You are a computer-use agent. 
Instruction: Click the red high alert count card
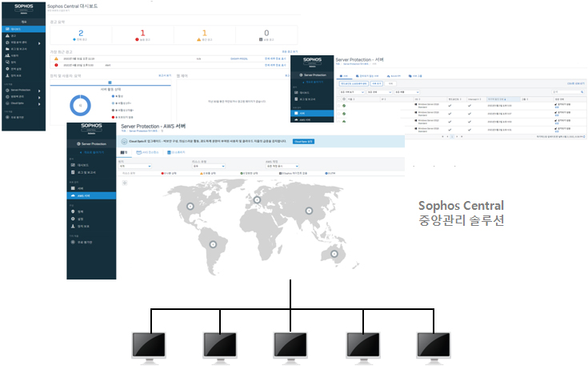(x=142, y=34)
